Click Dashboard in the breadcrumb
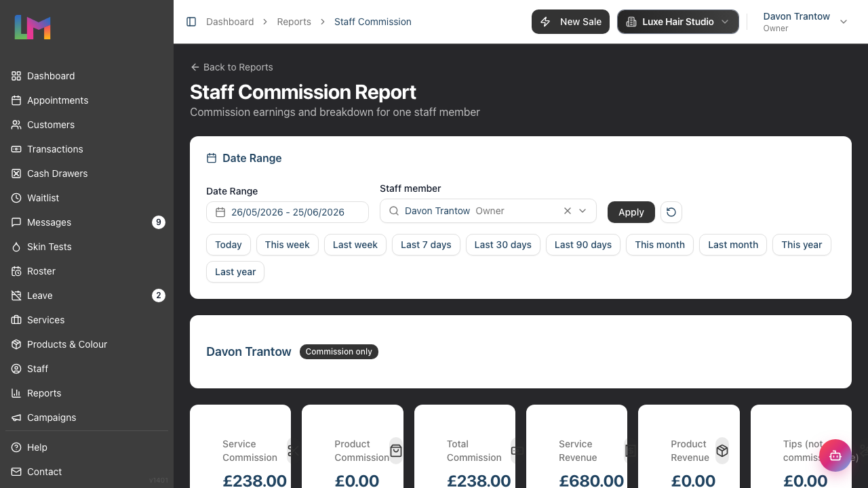Screen dimensions: 868x488 230,22
